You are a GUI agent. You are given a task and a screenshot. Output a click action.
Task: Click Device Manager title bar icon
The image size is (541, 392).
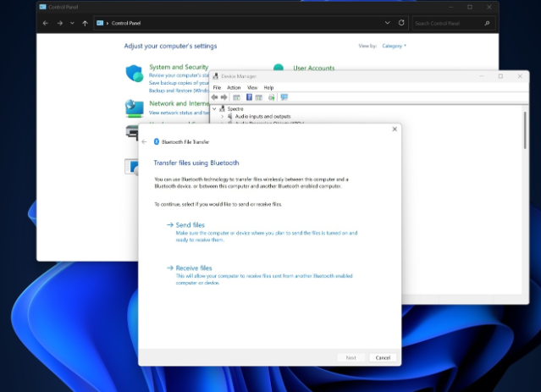click(x=216, y=76)
